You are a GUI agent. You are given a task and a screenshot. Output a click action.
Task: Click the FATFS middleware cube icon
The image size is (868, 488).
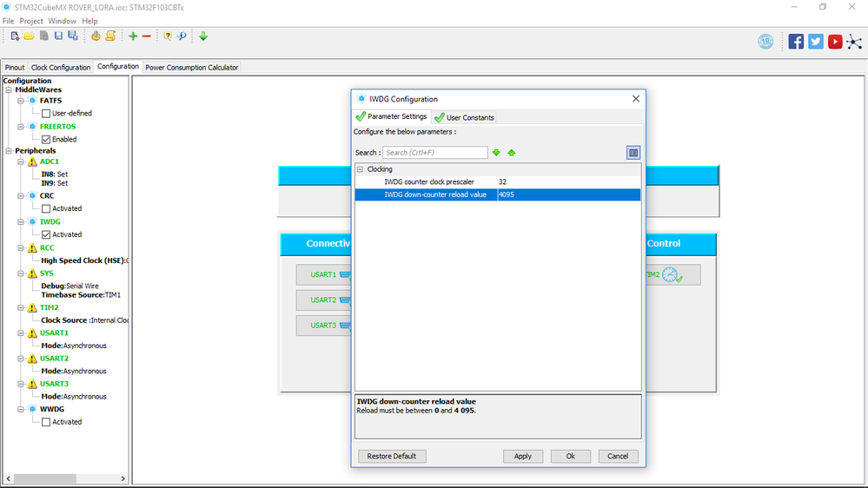[32, 101]
